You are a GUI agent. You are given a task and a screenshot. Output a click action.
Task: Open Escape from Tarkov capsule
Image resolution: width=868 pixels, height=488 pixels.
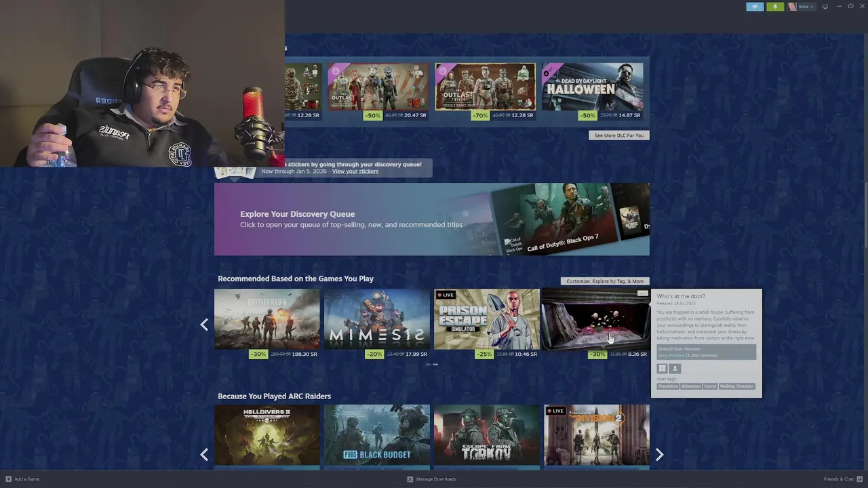click(487, 435)
